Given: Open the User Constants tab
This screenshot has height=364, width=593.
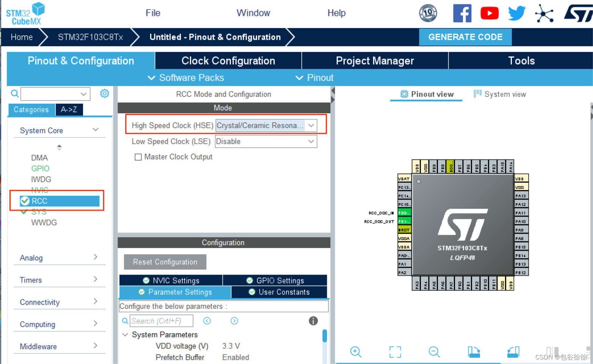Looking at the screenshot, I should pos(279,292).
